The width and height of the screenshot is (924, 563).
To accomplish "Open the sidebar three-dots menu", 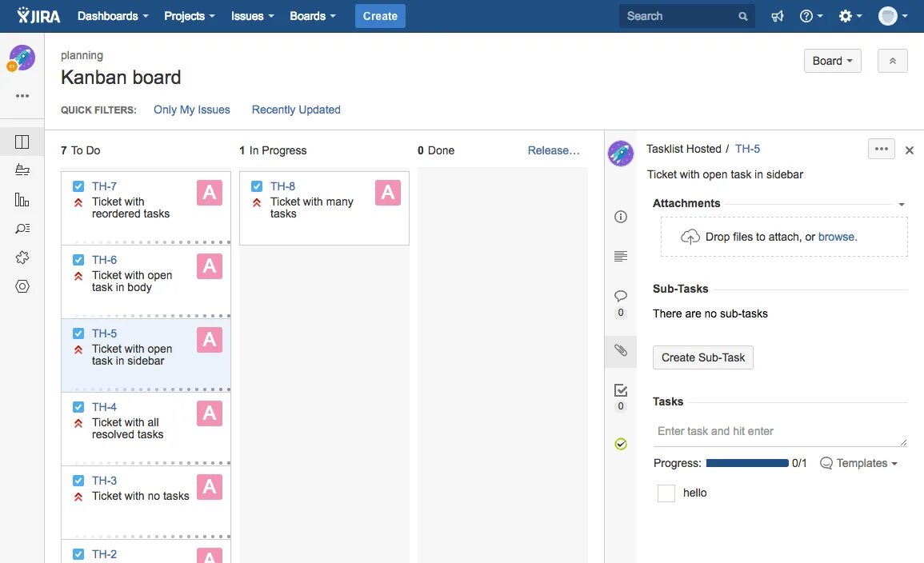I will click(x=22, y=95).
